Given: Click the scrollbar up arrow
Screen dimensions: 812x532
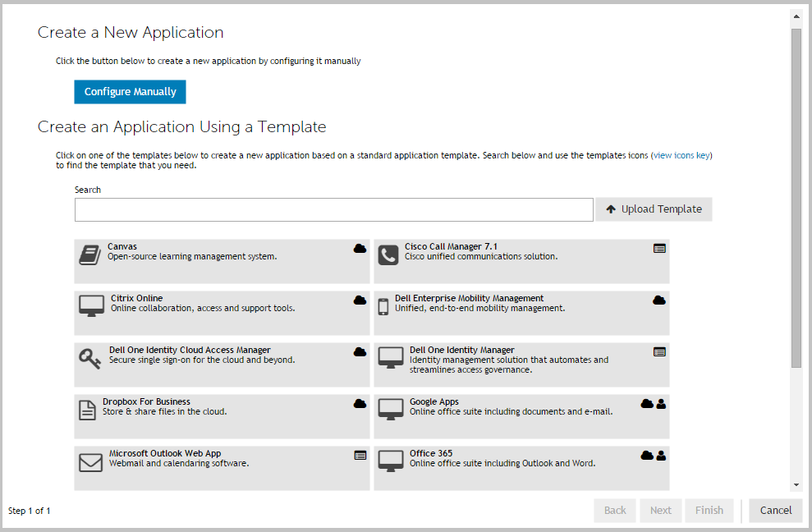Looking at the screenshot, I should pyautogui.click(x=796, y=15).
